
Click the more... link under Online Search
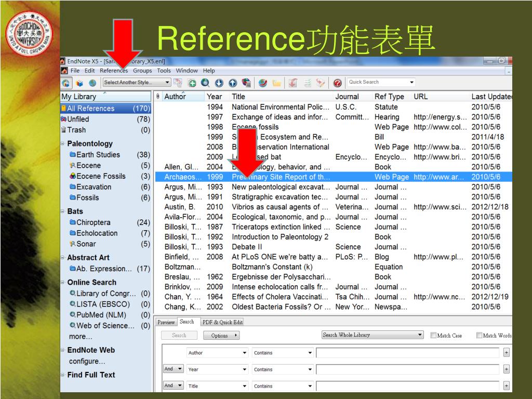pos(81,337)
